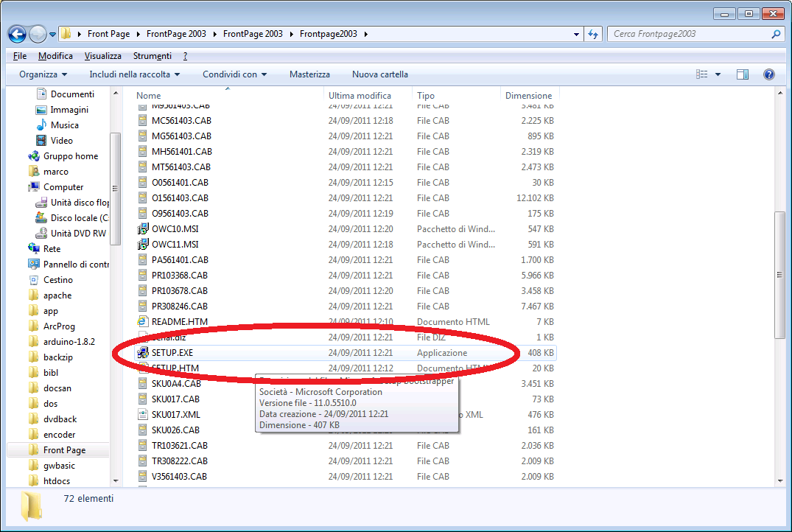Open the address bar history dropdown arrow
Viewport: 792px width, 532px height.
pyautogui.click(x=576, y=34)
